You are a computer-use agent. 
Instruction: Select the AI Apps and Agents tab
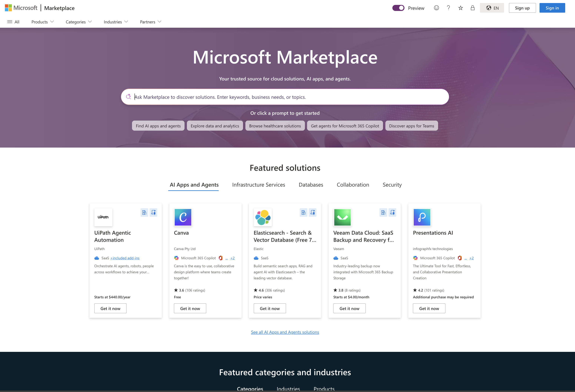194,185
